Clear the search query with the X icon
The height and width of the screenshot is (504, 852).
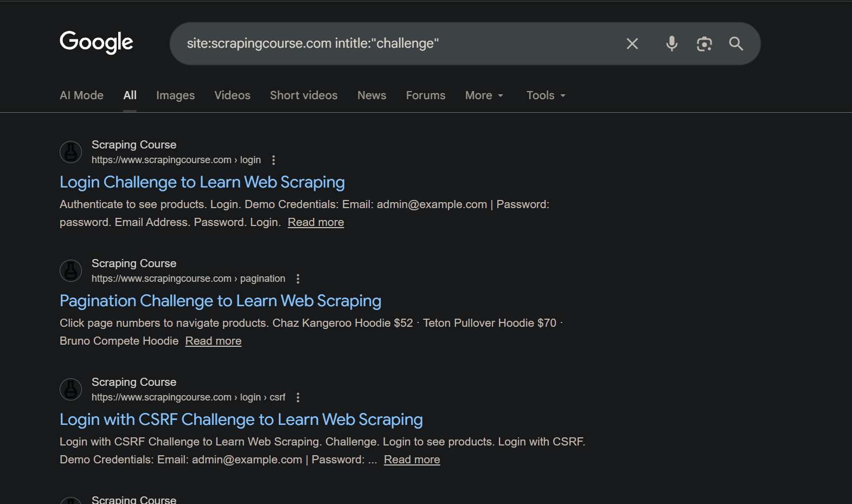click(632, 44)
